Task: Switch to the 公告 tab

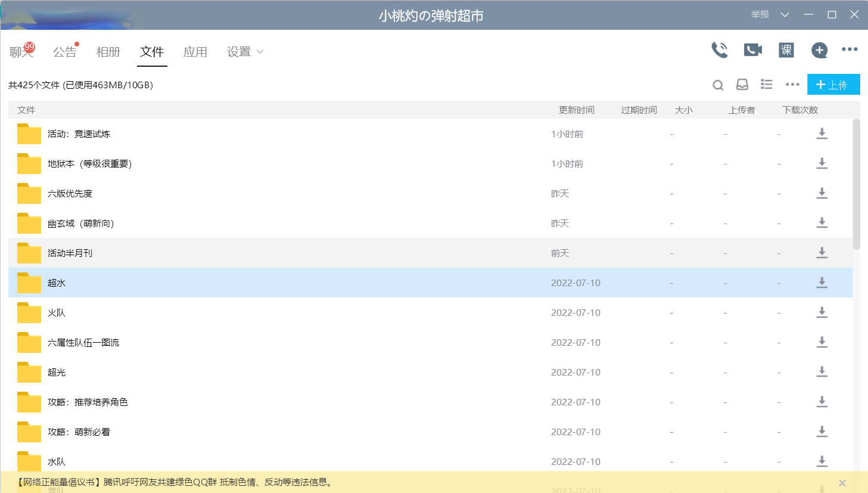Action: click(65, 52)
